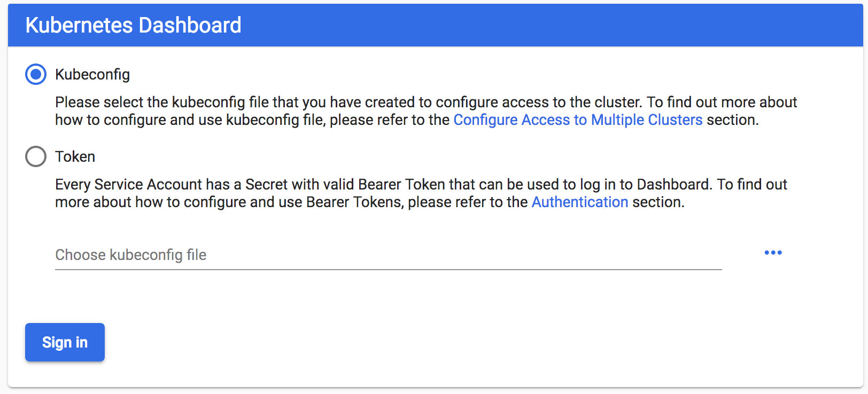
Task: Open the Authentication section link
Action: (580, 202)
